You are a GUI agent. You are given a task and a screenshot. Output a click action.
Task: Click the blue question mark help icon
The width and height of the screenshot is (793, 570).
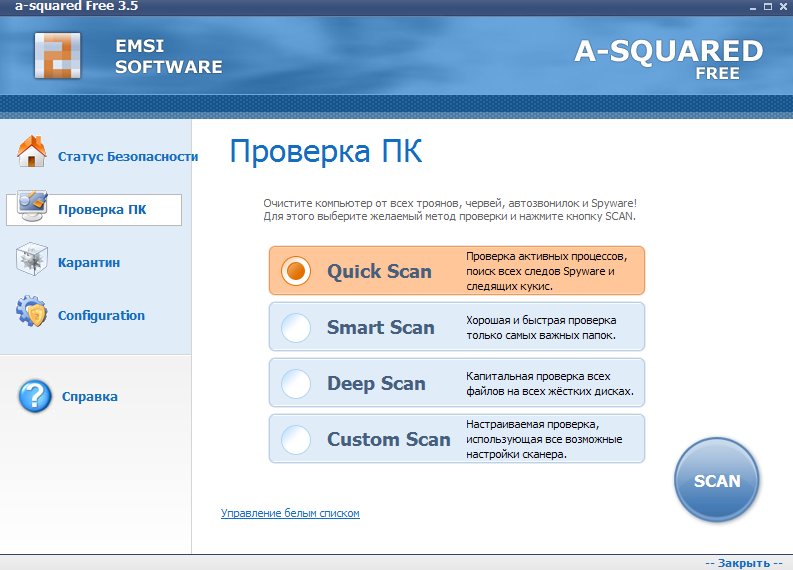click(x=35, y=396)
